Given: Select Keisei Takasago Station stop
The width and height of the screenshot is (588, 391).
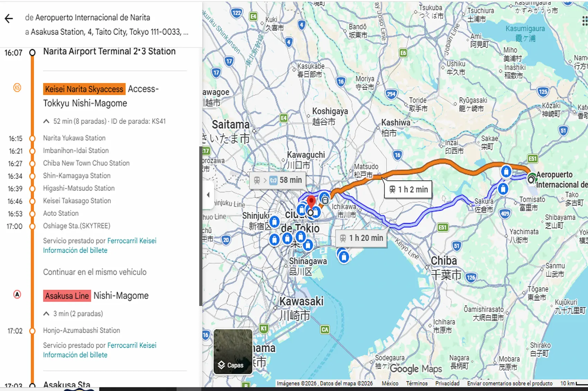Looking at the screenshot, I should tap(77, 201).
